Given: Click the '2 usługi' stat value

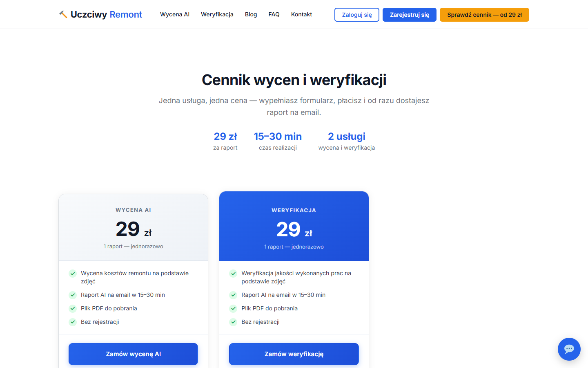Looking at the screenshot, I should coord(347,136).
